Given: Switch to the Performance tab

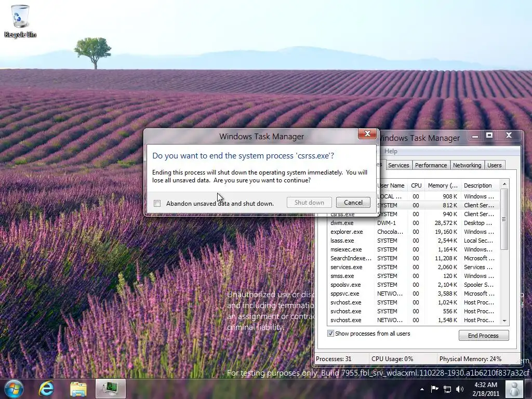Looking at the screenshot, I should 431,165.
